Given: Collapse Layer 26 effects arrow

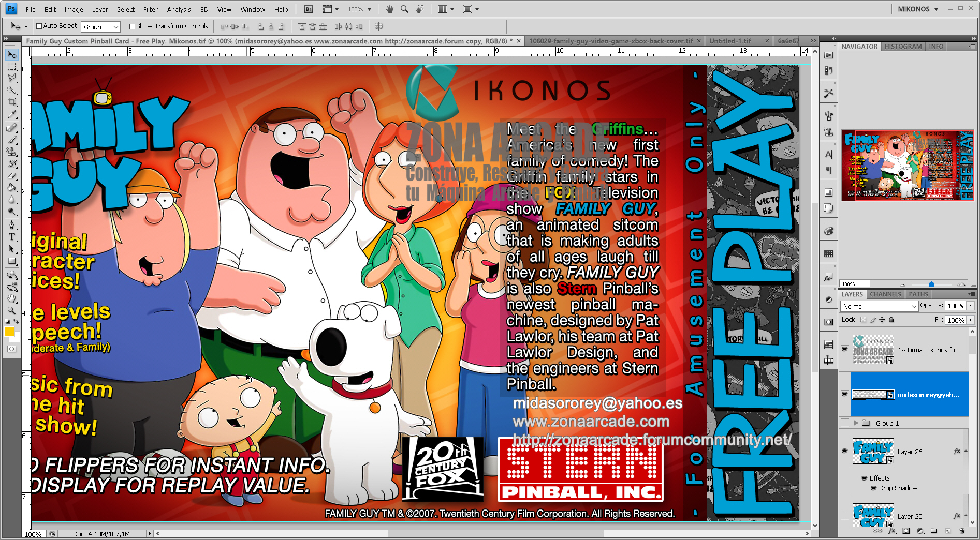Looking at the screenshot, I should [x=966, y=451].
